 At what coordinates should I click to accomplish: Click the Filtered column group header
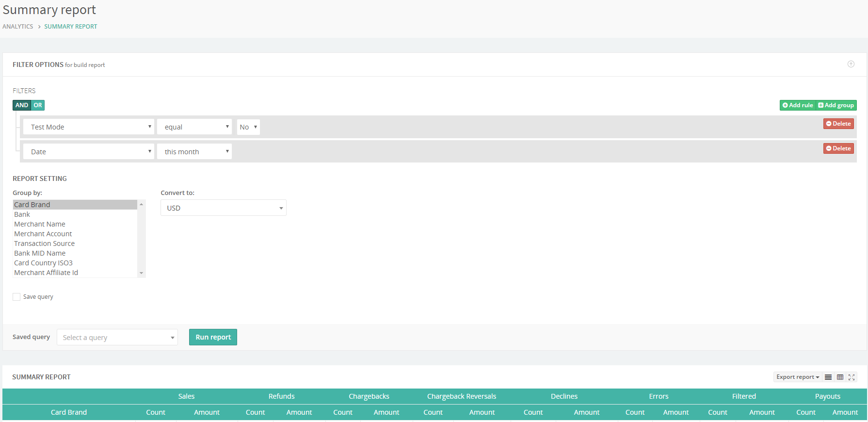click(x=744, y=396)
